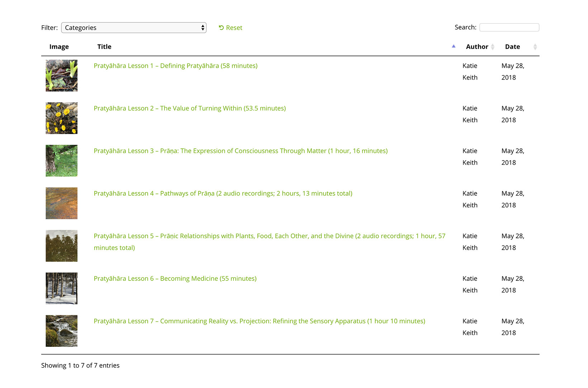Open the Categories filter dropdown

pyautogui.click(x=134, y=27)
